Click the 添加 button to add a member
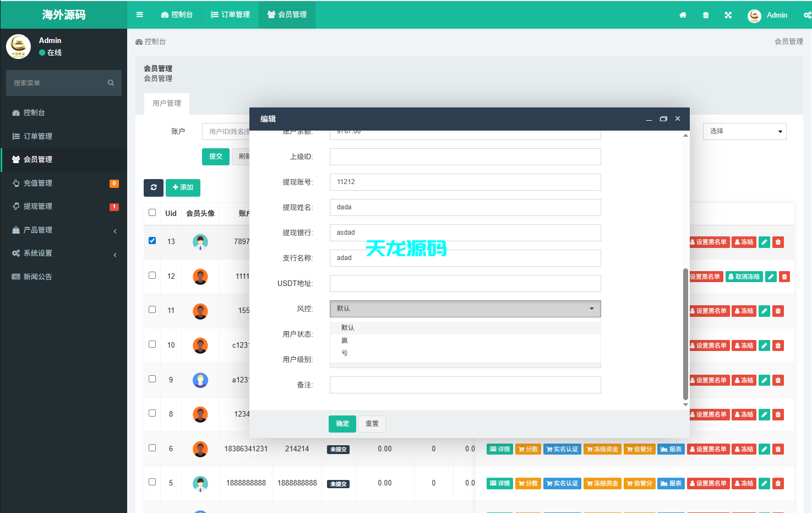812x513 pixels. 183,187
